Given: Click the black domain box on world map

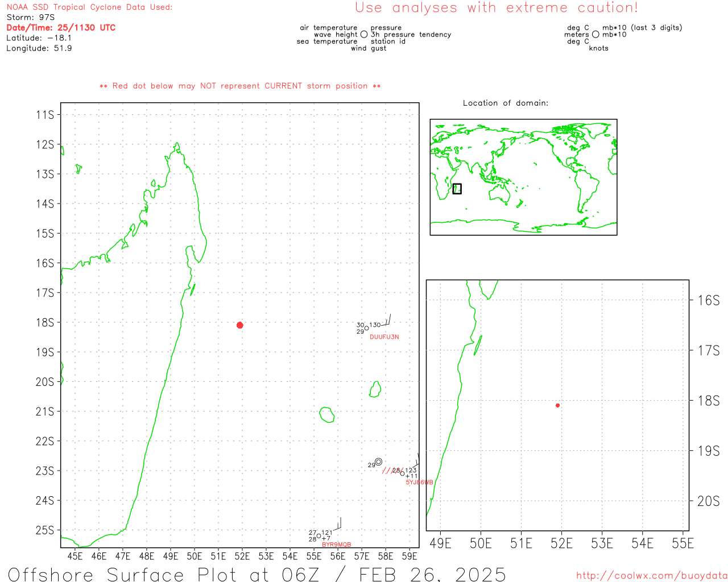Looking at the screenshot, I should (457, 189).
